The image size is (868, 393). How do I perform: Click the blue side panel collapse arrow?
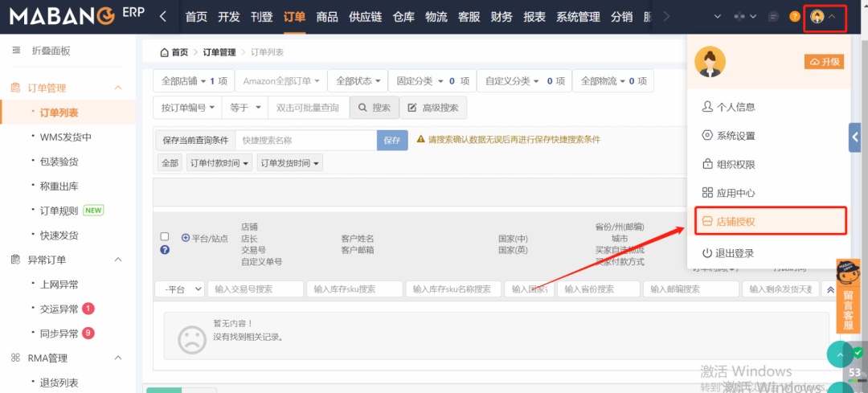point(855,137)
